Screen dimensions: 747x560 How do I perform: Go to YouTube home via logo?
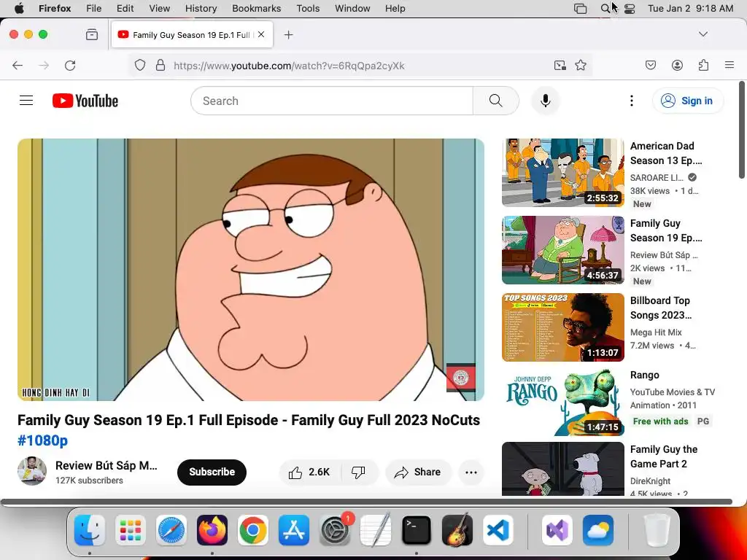click(x=85, y=101)
